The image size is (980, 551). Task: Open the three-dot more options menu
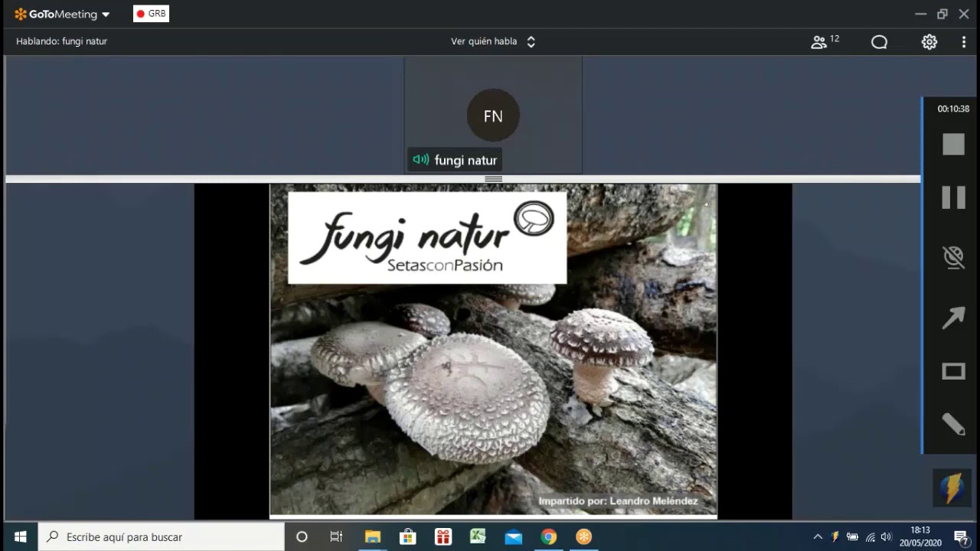(x=964, y=42)
